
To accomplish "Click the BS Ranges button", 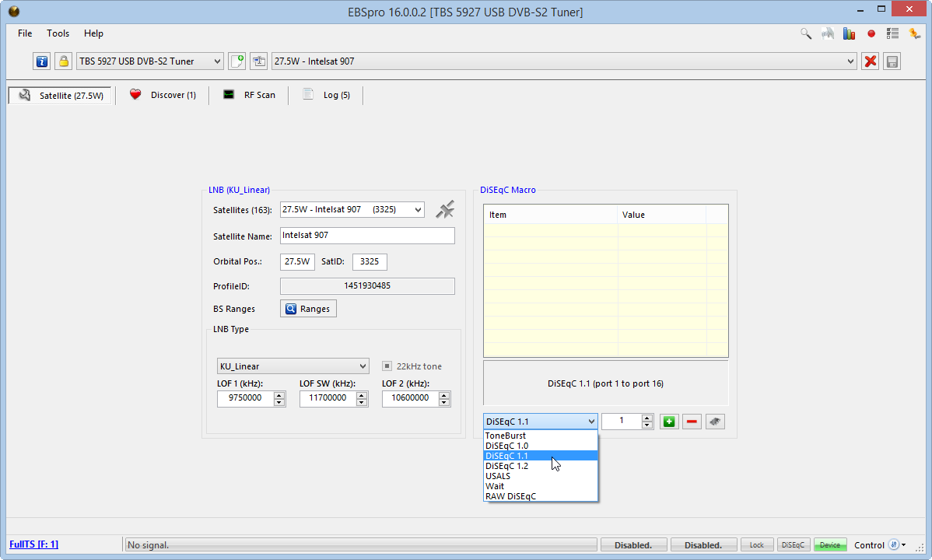I will 308,309.
